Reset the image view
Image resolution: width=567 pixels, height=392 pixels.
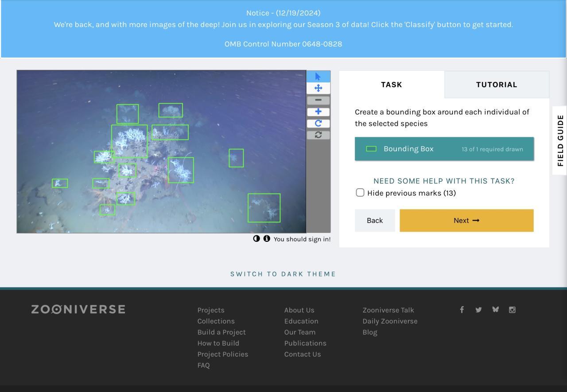[x=318, y=135]
